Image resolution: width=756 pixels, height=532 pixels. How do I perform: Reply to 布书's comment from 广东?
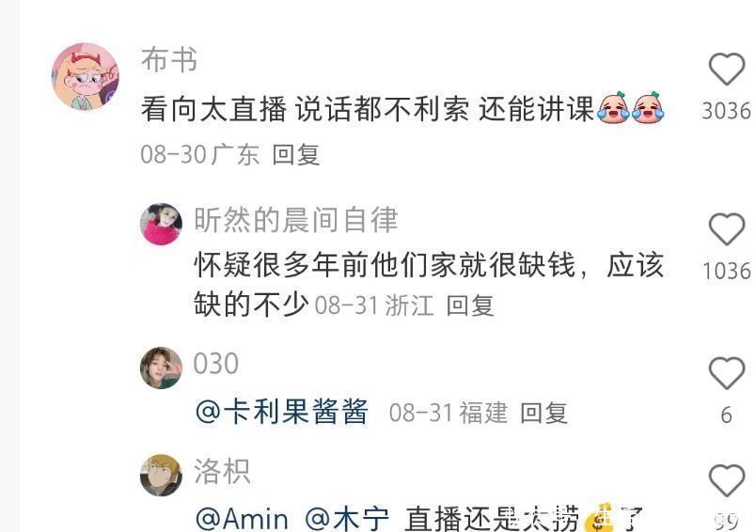(x=295, y=155)
